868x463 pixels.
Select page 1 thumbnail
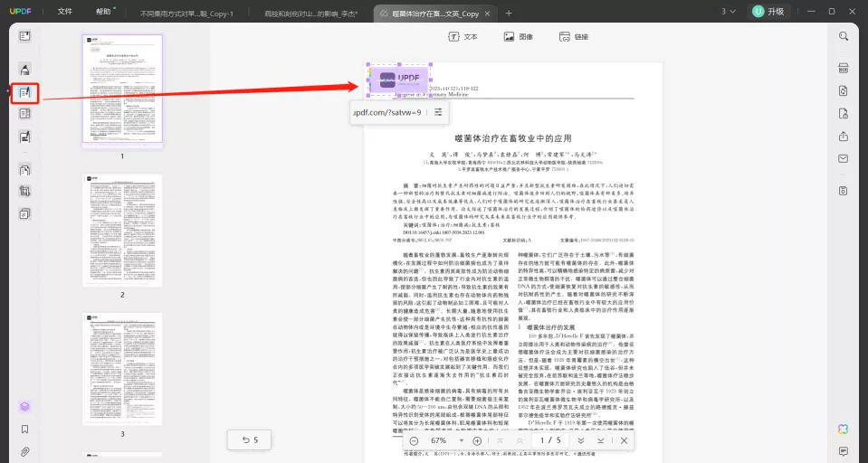122,89
